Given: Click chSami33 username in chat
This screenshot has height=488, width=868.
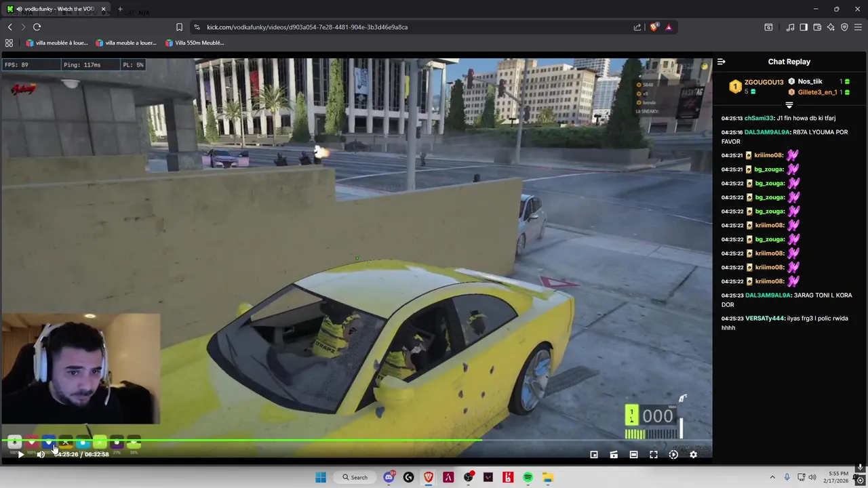Looking at the screenshot, I should tap(759, 119).
